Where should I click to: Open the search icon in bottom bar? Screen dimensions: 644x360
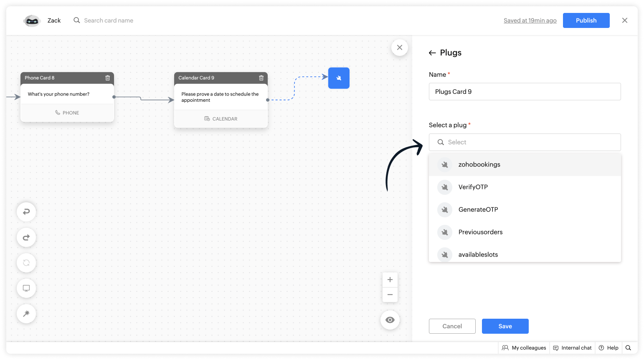click(628, 348)
